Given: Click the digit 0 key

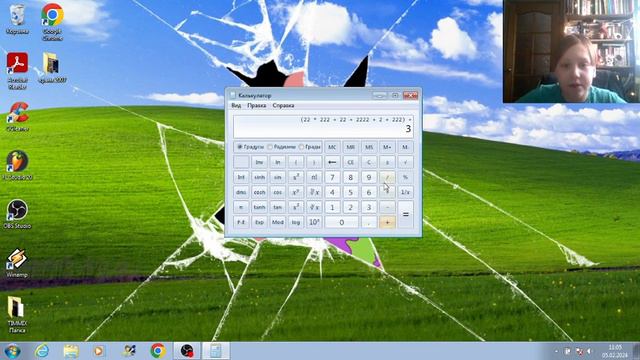Looking at the screenshot, I should 342,222.
